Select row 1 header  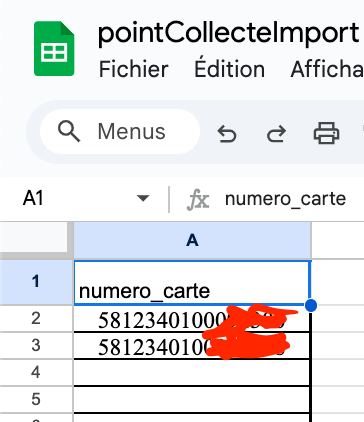click(36, 282)
